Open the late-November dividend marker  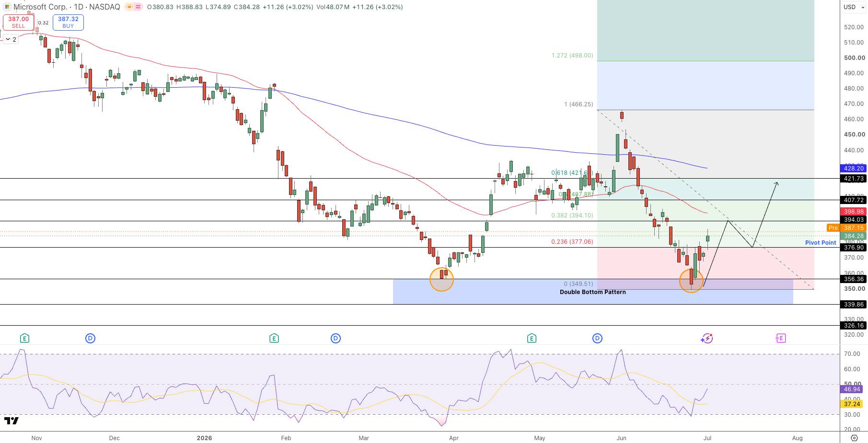pos(90,339)
